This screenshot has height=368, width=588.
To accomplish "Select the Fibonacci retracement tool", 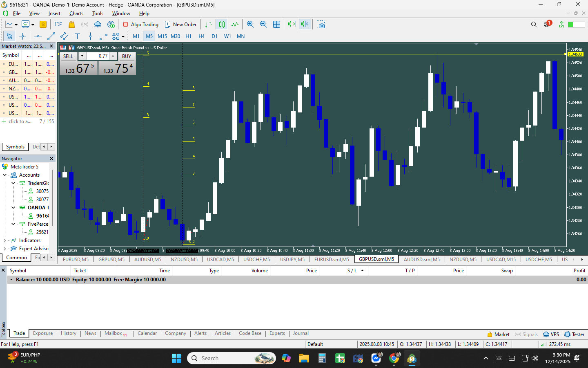I will point(103,36).
